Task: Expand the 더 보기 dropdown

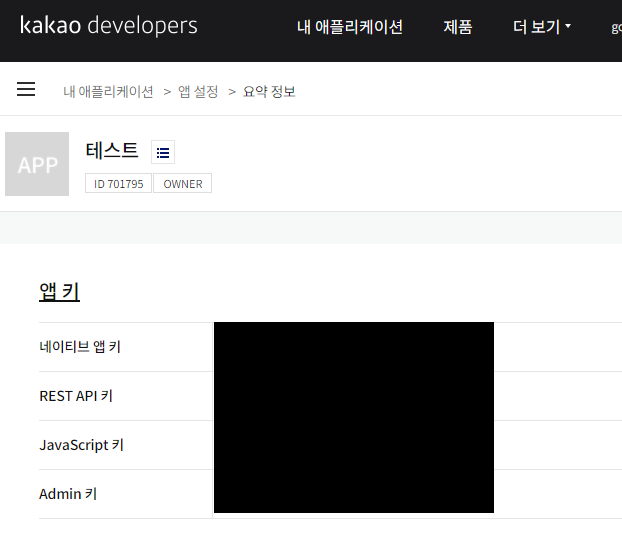Action: coord(542,27)
